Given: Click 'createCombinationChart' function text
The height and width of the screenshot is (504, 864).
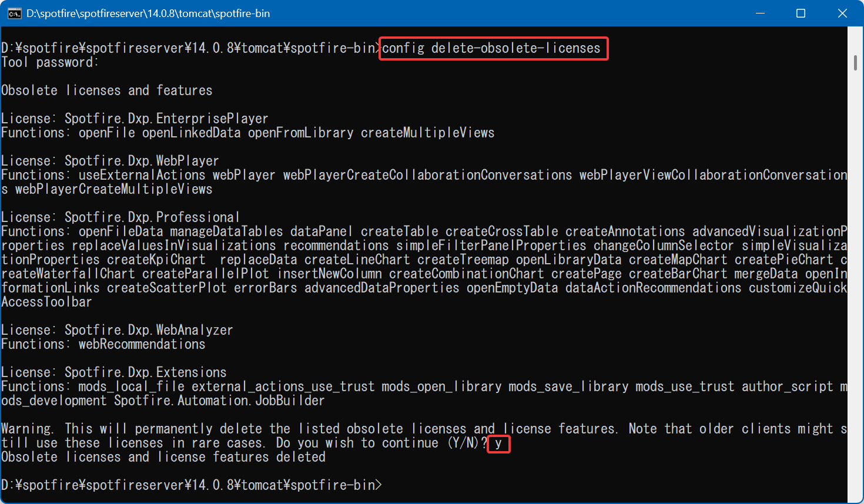Looking at the screenshot, I should [x=467, y=274].
